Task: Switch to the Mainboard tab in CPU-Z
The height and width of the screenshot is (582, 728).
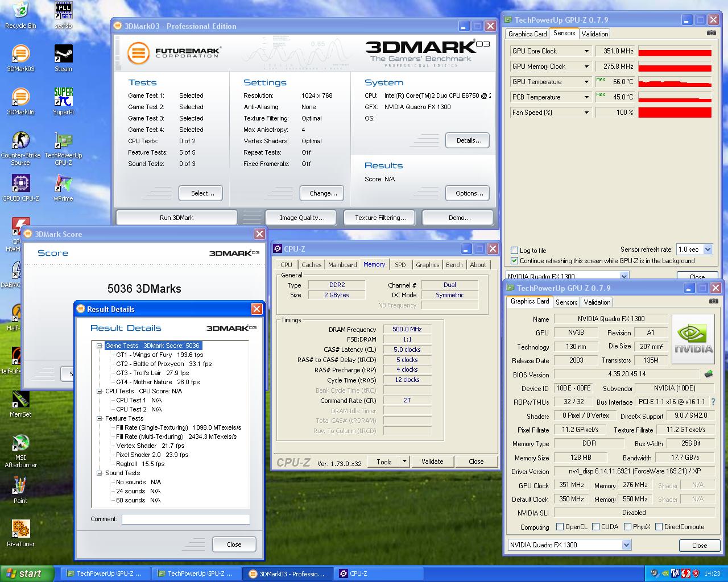Action: pyautogui.click(x=342, y=265)
